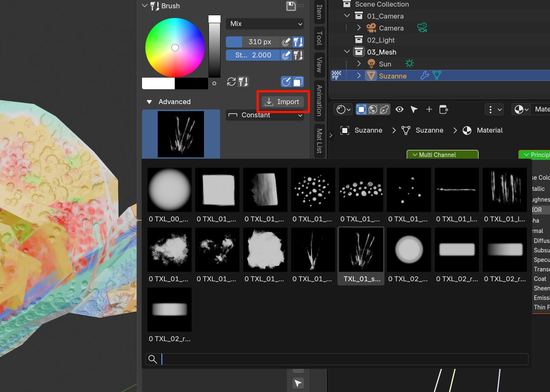Click the Material breadcrumb label
This screenshot has height=392, width=550.
(489, 131)
